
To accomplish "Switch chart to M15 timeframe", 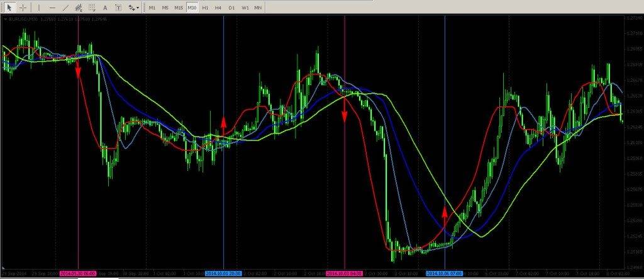I will coord(179,8).
